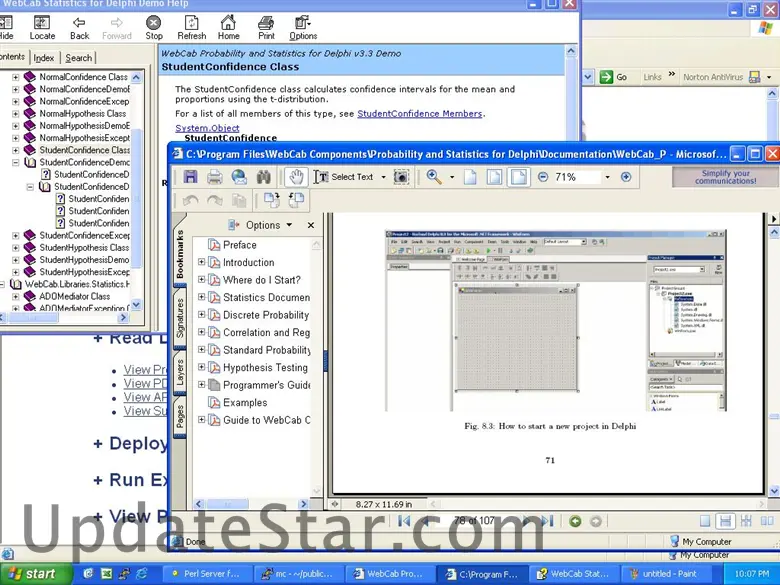Set Fit Page view in PDF toolbar

(494, 177)
